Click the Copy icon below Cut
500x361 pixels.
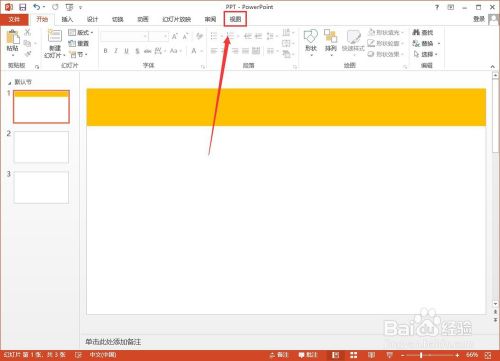[28, 43]
